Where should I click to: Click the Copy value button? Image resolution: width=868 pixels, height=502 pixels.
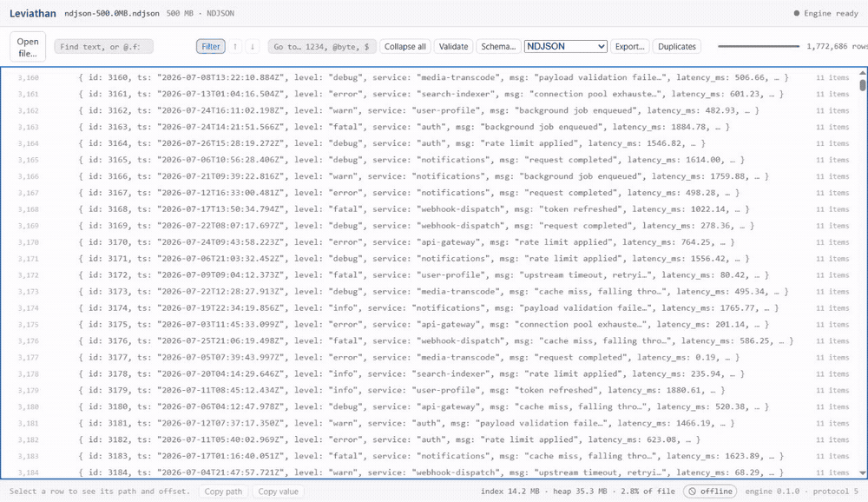click(278, 491)
